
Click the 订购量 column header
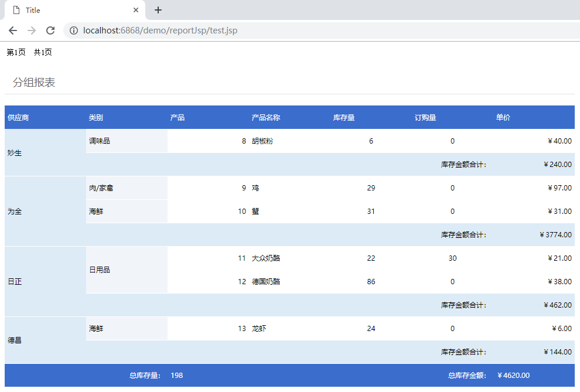pyautogui.click(x=425, y=118)
